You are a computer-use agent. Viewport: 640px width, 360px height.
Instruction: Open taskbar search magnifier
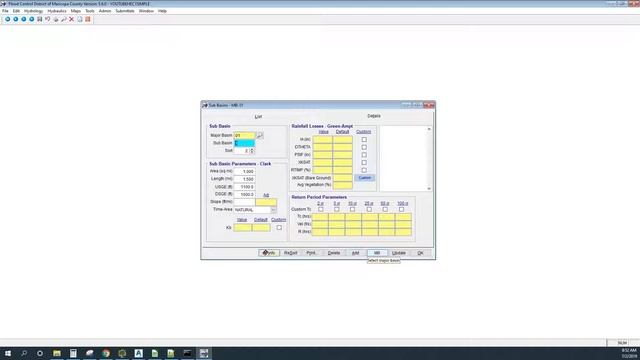coord(24,353)
